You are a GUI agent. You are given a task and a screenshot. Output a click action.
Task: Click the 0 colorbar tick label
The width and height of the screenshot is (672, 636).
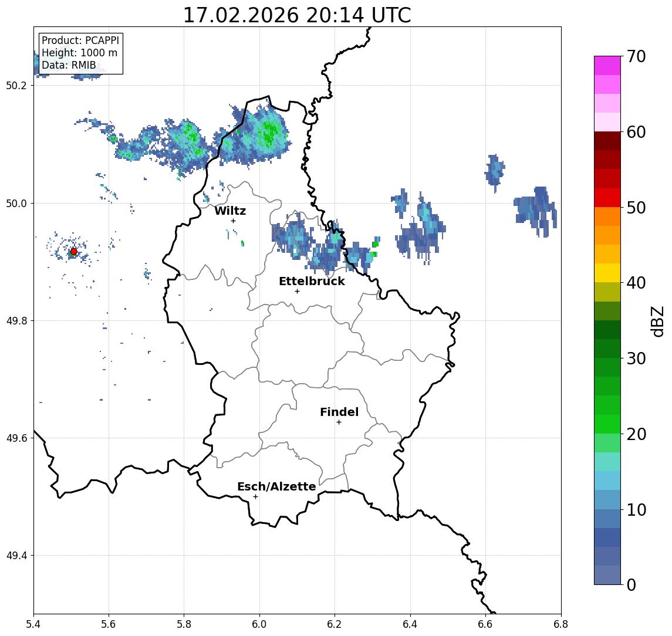632,585
